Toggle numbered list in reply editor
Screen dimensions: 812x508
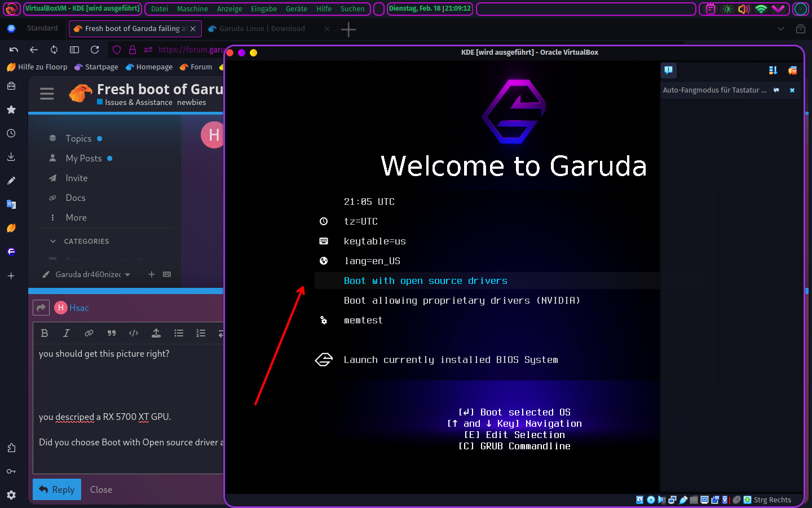pyautogui.click(x=201, y=333)
